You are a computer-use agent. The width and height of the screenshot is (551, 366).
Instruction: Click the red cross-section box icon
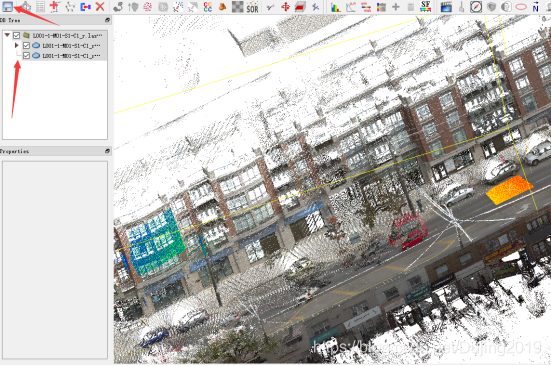point(300,7)
